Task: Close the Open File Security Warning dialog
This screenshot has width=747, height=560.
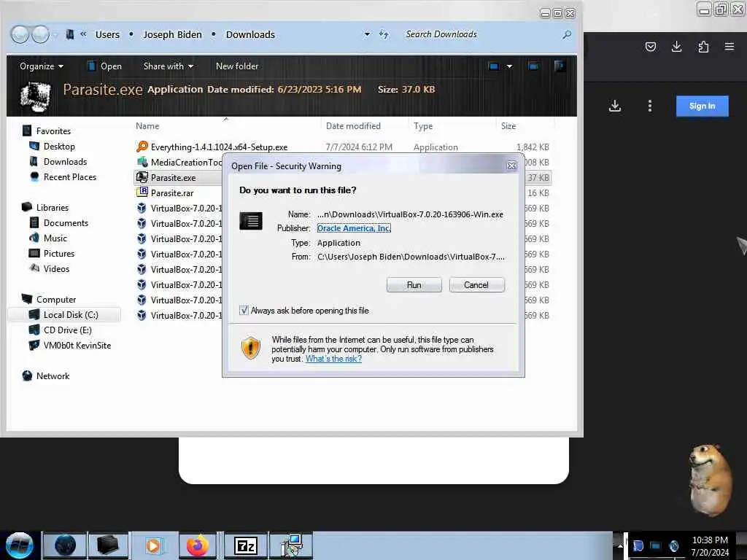Action: tap(511, 166)
